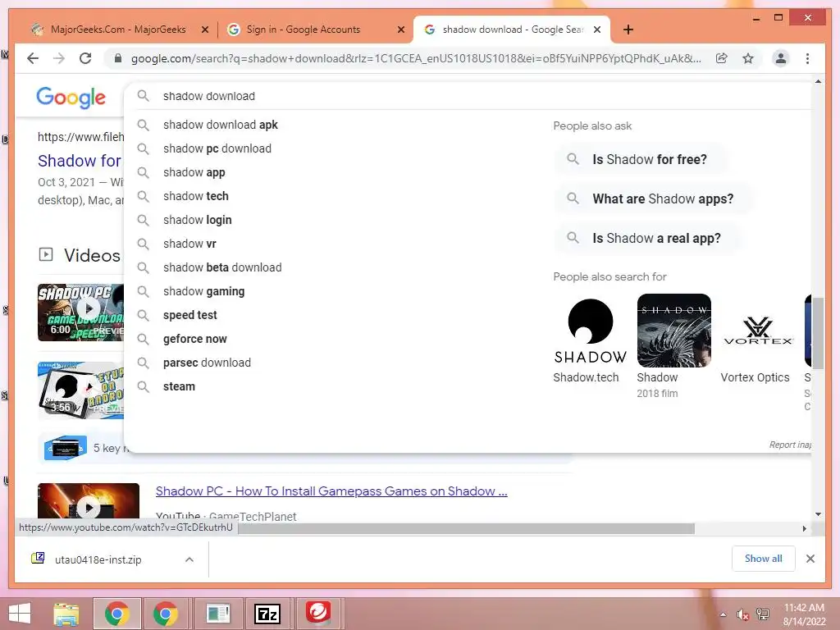Open the Chrome three-dot menu
Viewport: 840px width, 630px height.
pos(807,58)
